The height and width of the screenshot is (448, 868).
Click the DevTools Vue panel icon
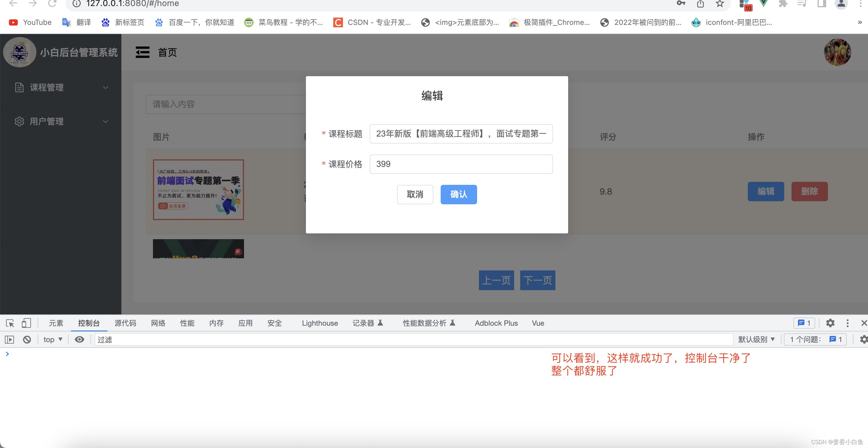[538, 324]
